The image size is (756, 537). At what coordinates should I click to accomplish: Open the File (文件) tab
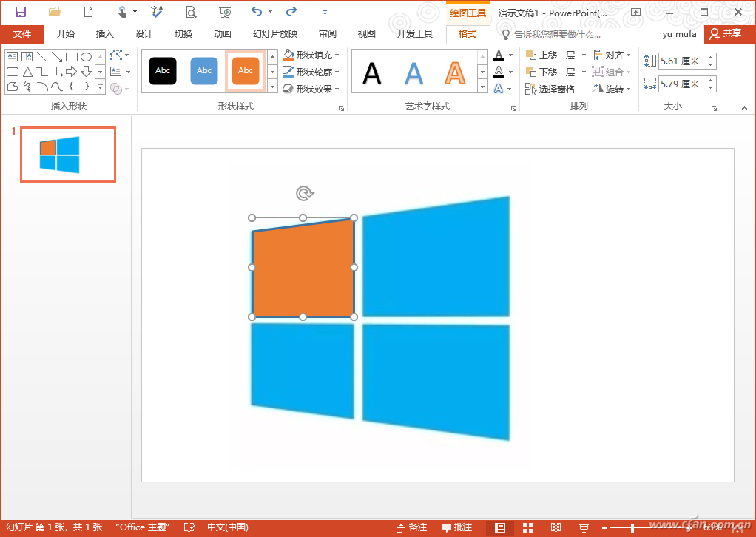coord(22,34)
